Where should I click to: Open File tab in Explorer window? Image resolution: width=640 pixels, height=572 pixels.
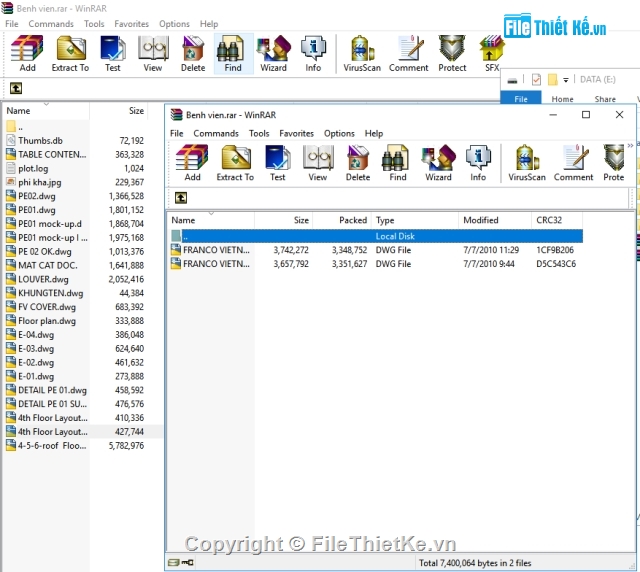pyautogui.click(x=521, y=99)
